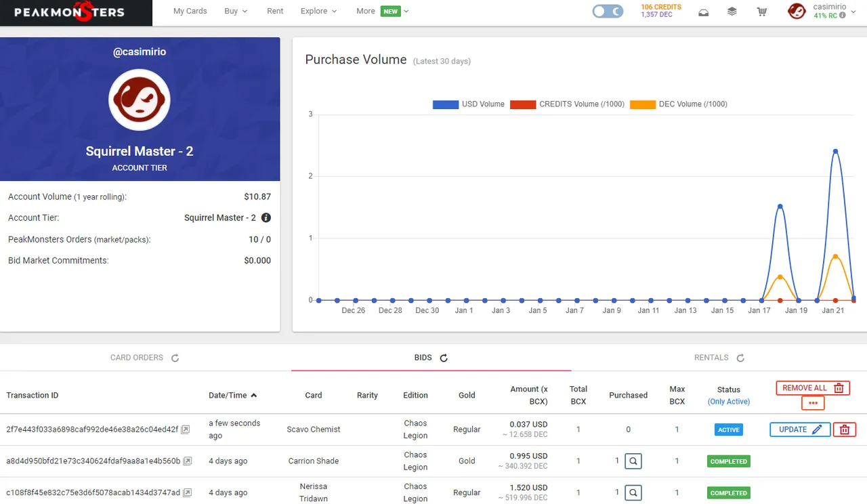Click the pencil icon on Update button
The width and height of the screenshot is (867, 504).
[817, 429]
